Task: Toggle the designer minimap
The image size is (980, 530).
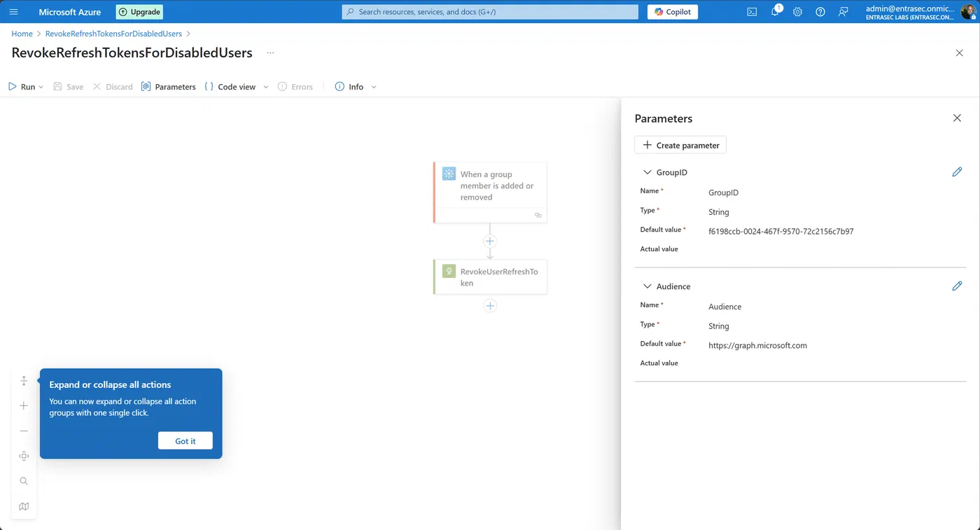Action: [24, 507]
